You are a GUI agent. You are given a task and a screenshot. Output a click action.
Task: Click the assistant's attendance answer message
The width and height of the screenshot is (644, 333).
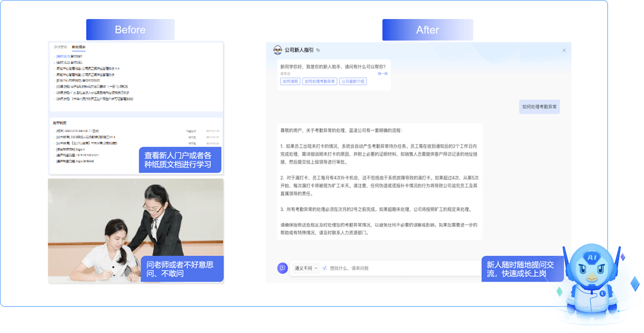click(x=379, y=181)
